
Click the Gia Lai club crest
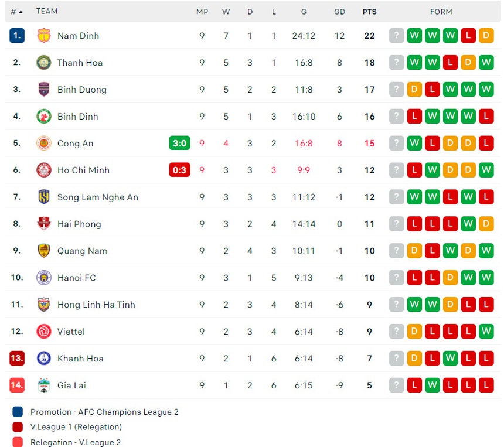43,385
